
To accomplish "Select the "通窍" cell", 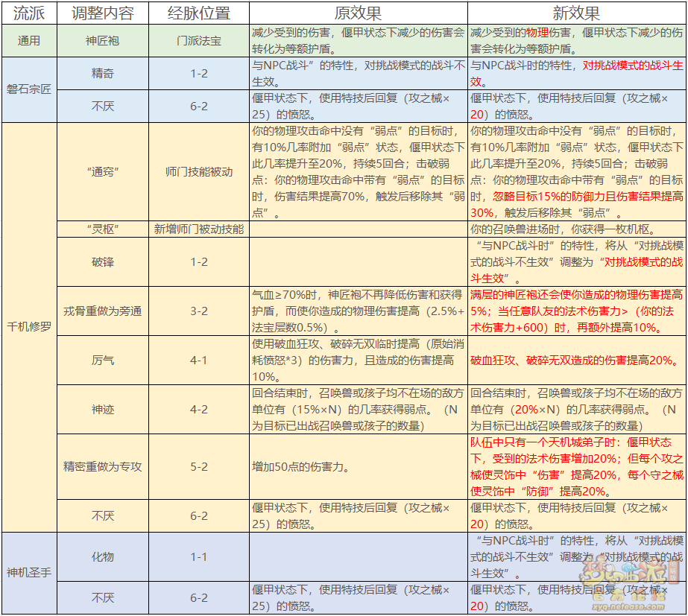I will point(103,172).
